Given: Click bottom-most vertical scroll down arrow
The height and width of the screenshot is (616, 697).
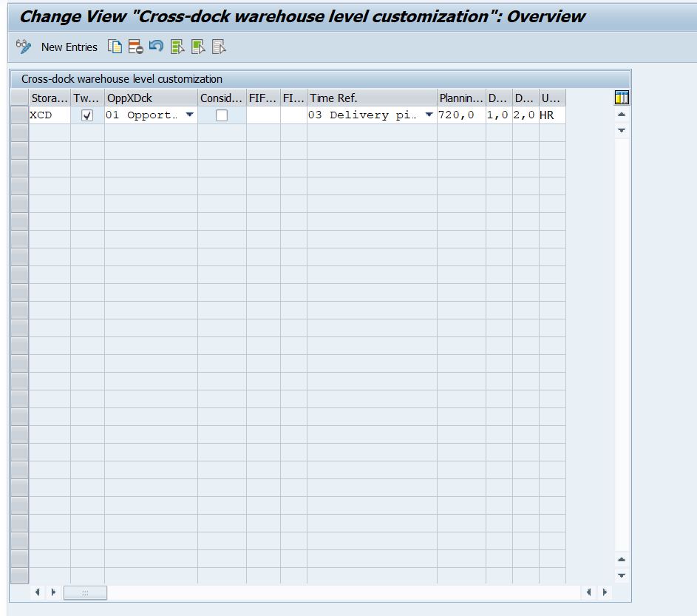Looking at the screenshot, I should pyautogui.click(x=622, y=575).
